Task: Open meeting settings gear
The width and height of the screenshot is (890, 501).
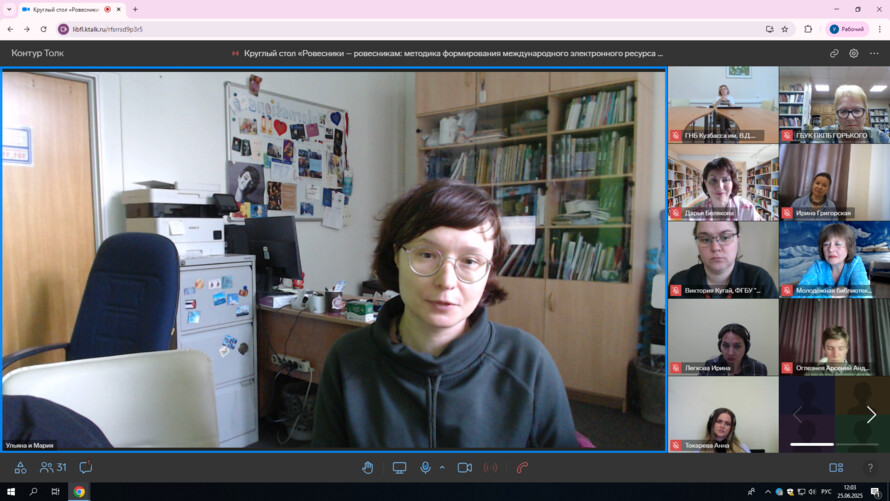Action: point(854,53)
